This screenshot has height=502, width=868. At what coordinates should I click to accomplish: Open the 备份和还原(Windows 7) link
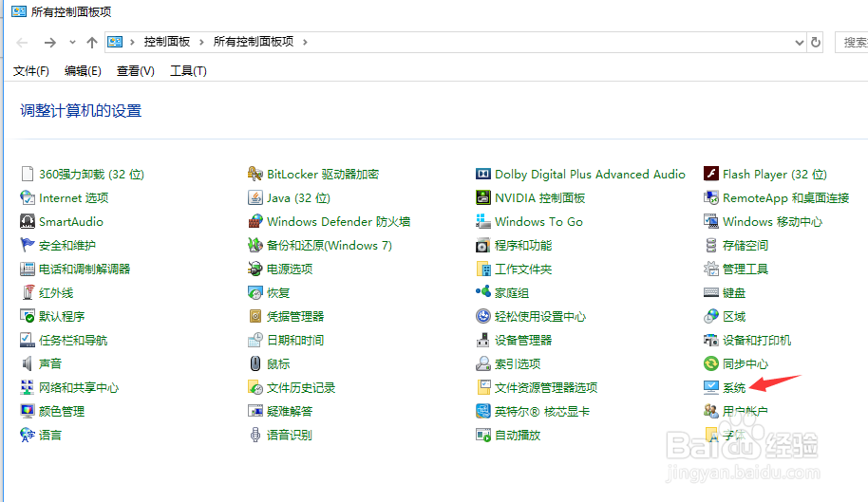(330, 245)
